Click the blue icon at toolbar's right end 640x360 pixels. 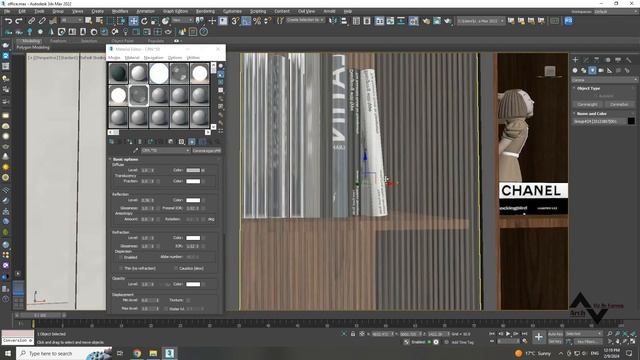point(568,21)
